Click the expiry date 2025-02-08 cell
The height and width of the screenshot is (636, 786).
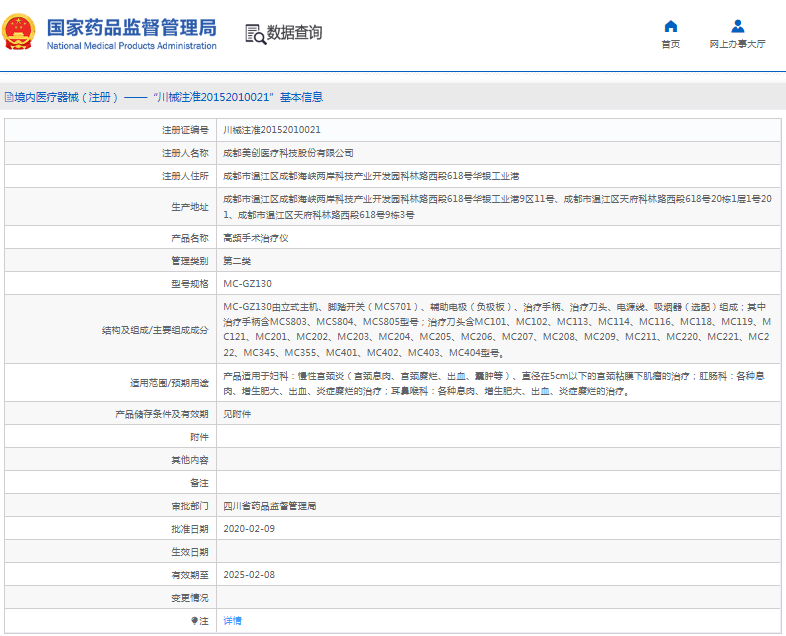click(x=248, y=575)
